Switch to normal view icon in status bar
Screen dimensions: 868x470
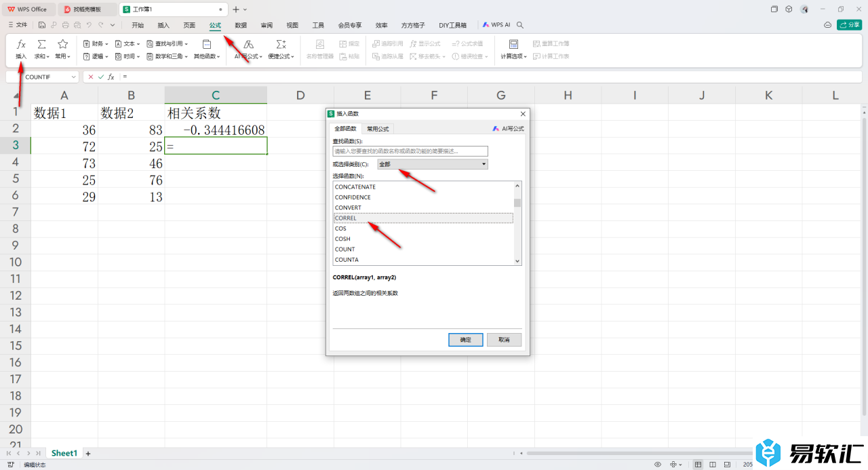698,465
